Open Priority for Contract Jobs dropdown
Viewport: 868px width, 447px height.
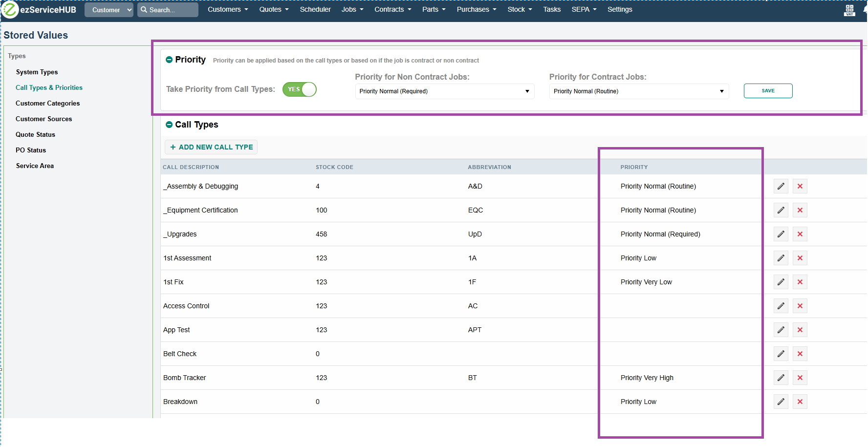click(638, 91)
